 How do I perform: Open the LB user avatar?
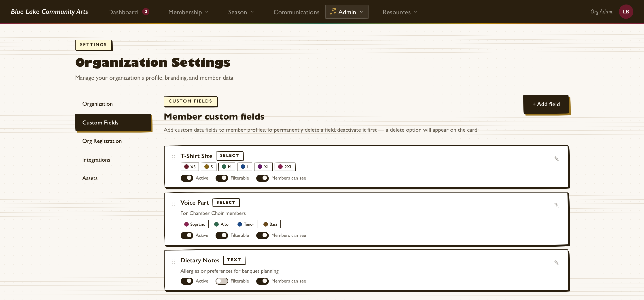(x=626, y=12)
